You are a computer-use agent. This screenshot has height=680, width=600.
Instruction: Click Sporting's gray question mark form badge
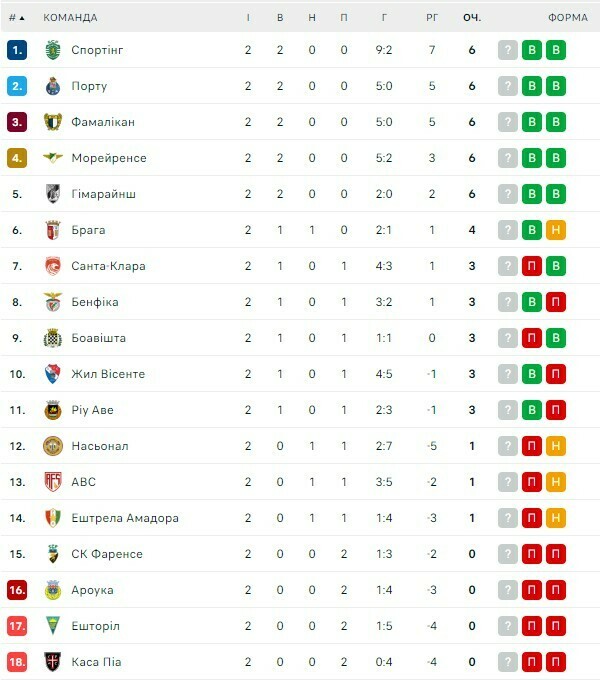(x=508, y=50)
